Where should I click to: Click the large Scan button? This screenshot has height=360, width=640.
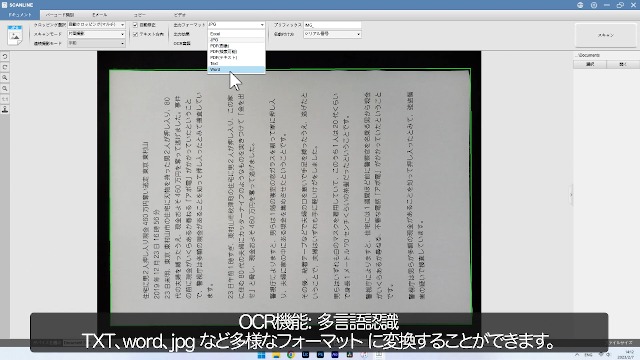click(606, 36)
